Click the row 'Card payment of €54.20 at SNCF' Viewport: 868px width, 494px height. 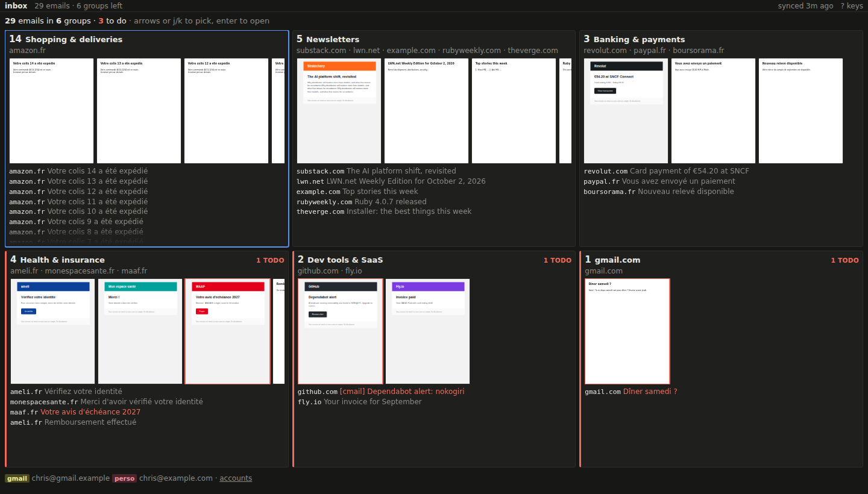721,171
